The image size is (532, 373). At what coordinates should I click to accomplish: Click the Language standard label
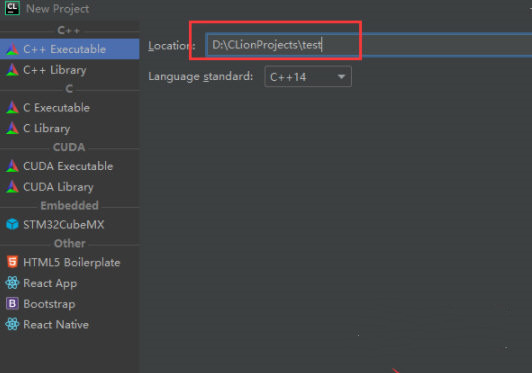point(201,77)
